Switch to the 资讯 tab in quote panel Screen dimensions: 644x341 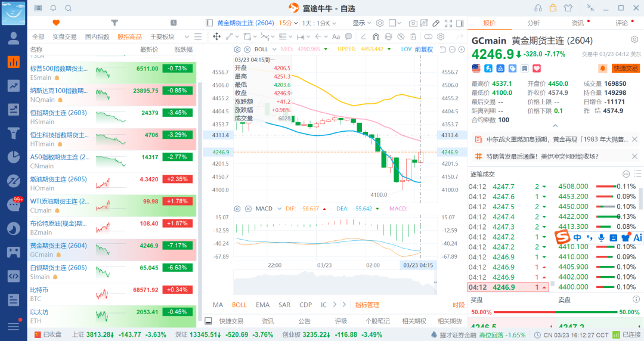pyautogui.click(x=578, y=23)
